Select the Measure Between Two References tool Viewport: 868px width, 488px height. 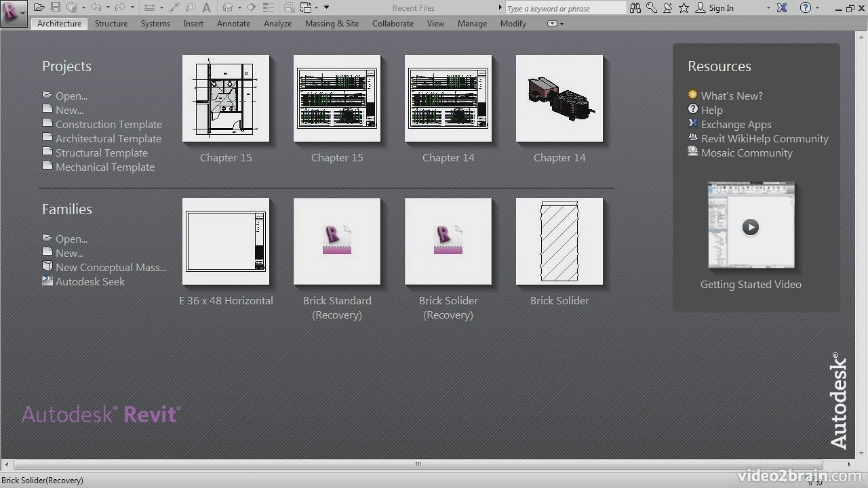click(x=149, y=7)
